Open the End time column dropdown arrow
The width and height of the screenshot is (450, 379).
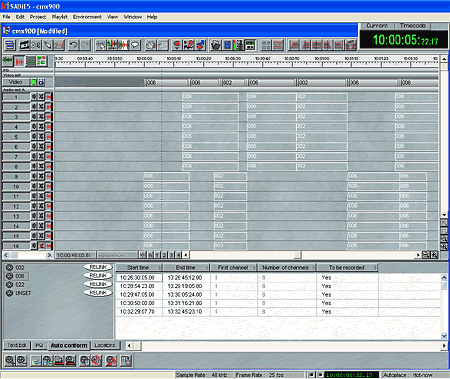tap(207, 268)
